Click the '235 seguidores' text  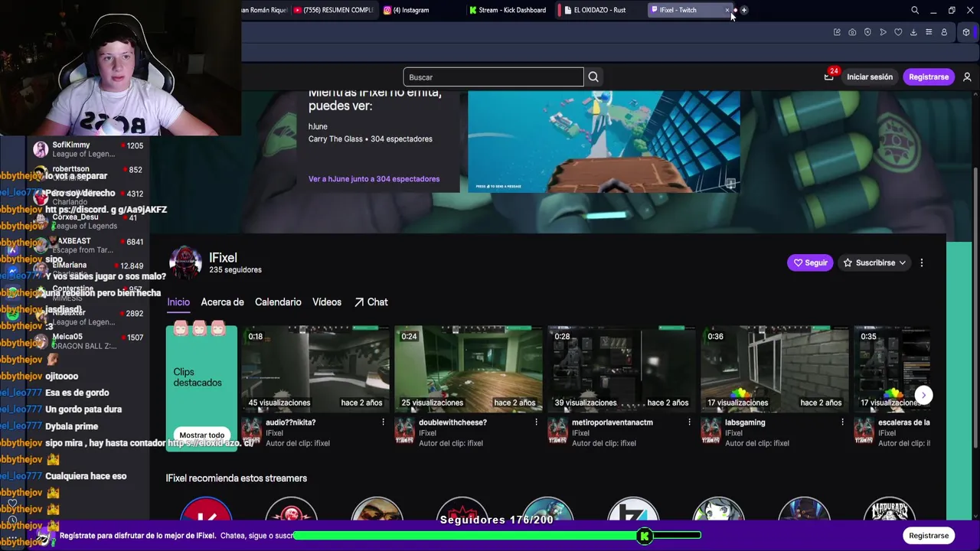235,270
